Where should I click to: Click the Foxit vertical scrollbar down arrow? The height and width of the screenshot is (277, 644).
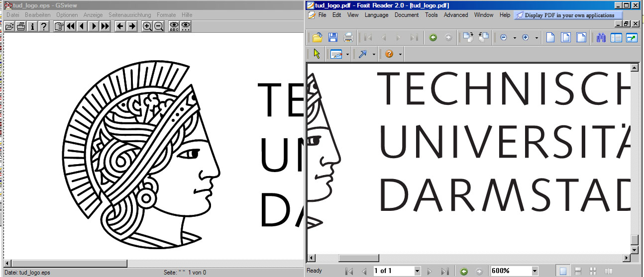coord(635,249)
